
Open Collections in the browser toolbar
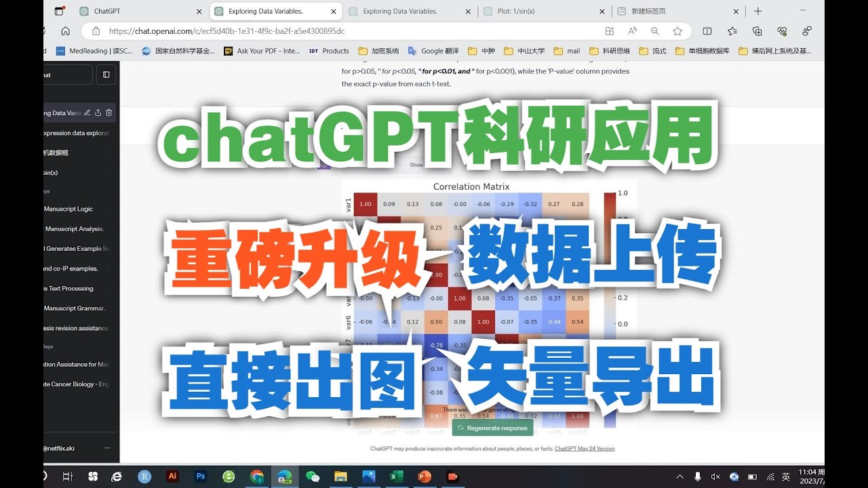point(757,31)
